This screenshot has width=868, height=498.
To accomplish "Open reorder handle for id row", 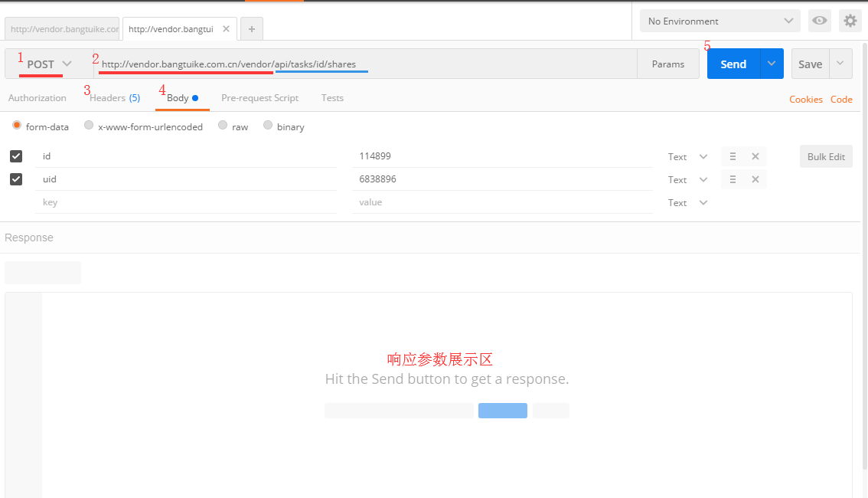I will (733, 157).
